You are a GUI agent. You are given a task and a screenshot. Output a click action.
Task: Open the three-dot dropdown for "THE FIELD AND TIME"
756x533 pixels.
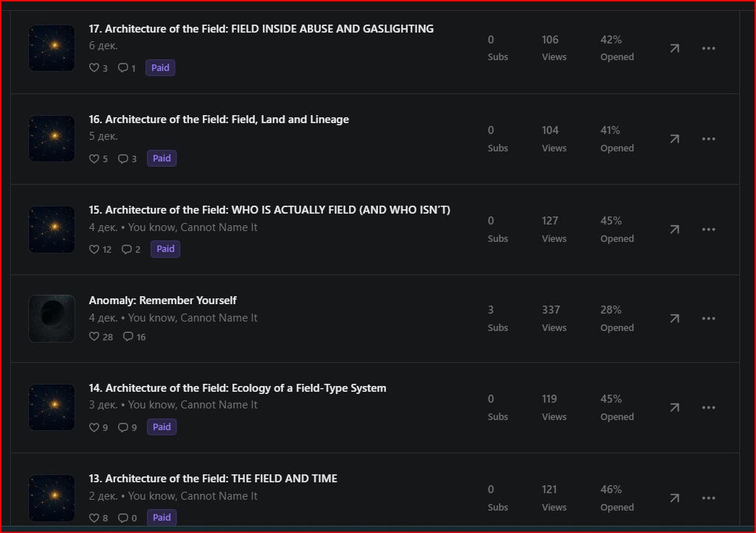pyautogui.click(x=708, y=498)
